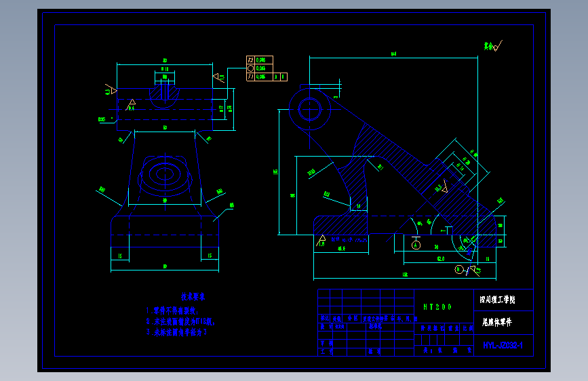Select the 技术要求 heading text

(193, 297)
